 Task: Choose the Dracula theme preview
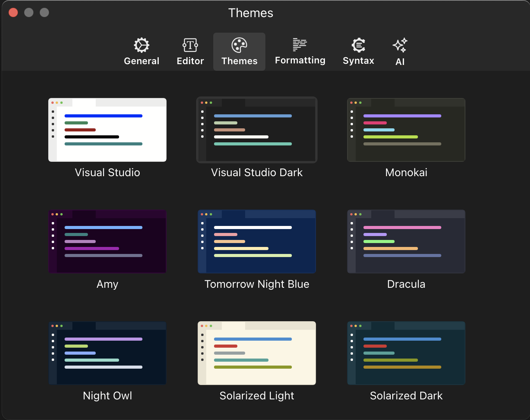pos(406,241)
